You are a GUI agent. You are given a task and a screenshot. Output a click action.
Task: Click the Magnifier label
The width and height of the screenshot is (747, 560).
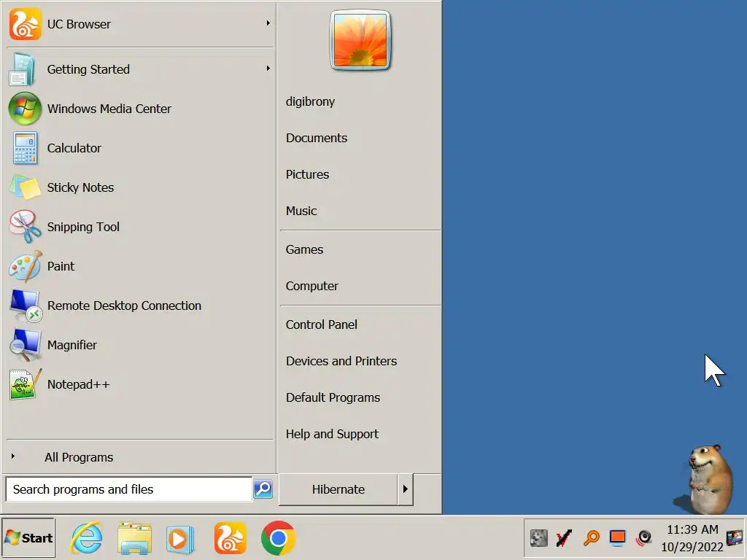(x=72, y=345)
